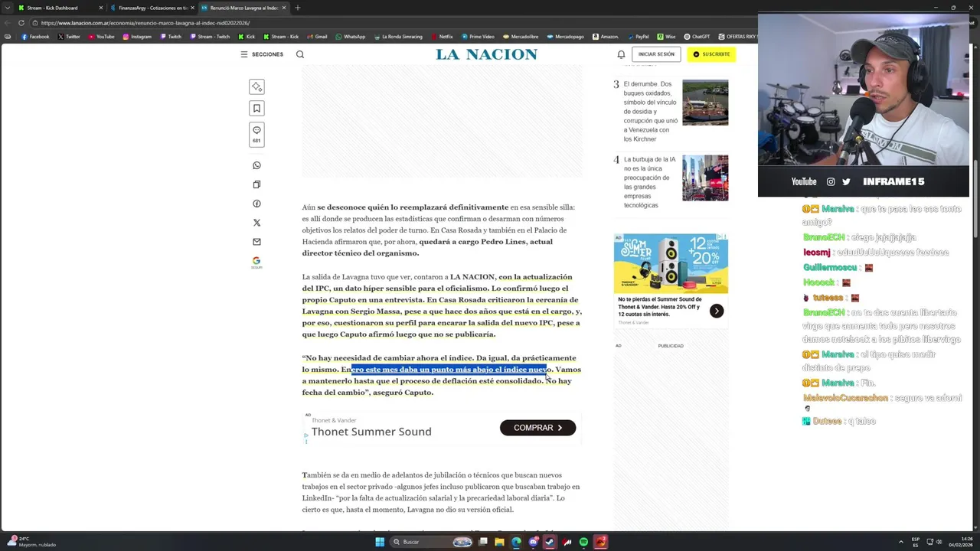Close the Renunció Marco Lavagna tab

click(284, 8)
